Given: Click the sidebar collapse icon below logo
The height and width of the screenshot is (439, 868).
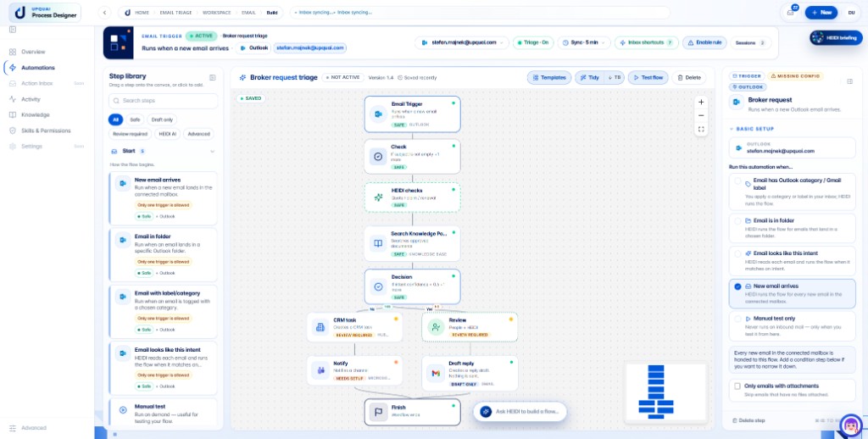Looking at the screenshot, I should tap(12, 30).
